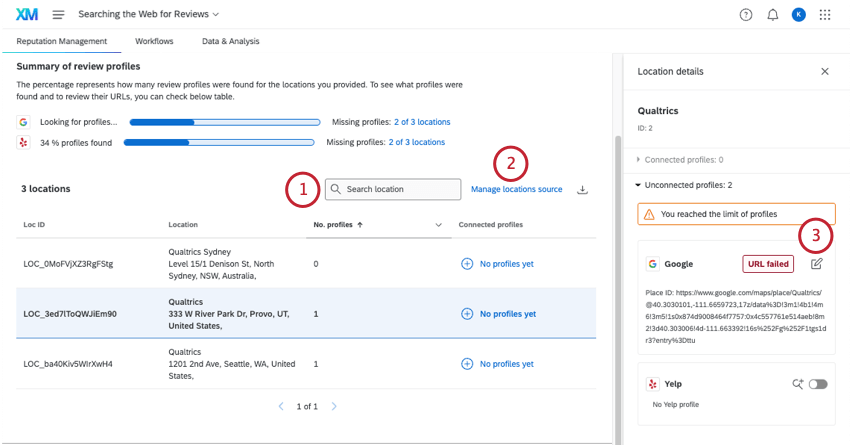Switch to the Workflows tab
This screenshot has height=445, width=850.
(154, 41)
